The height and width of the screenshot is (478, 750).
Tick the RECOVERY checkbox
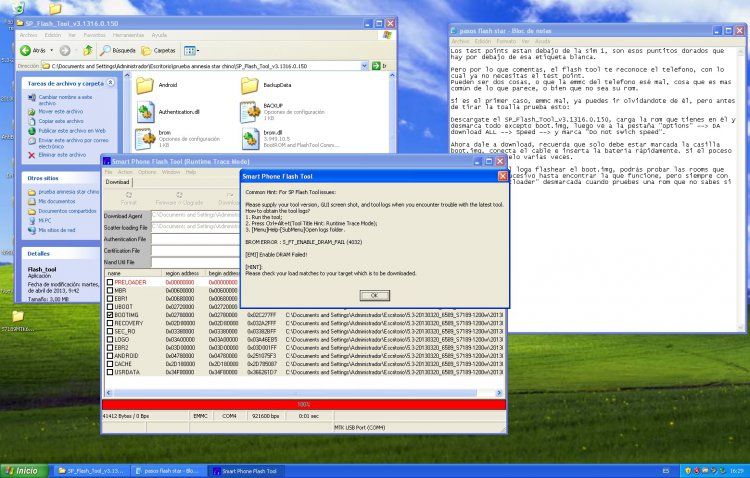(x=110, y=323)
